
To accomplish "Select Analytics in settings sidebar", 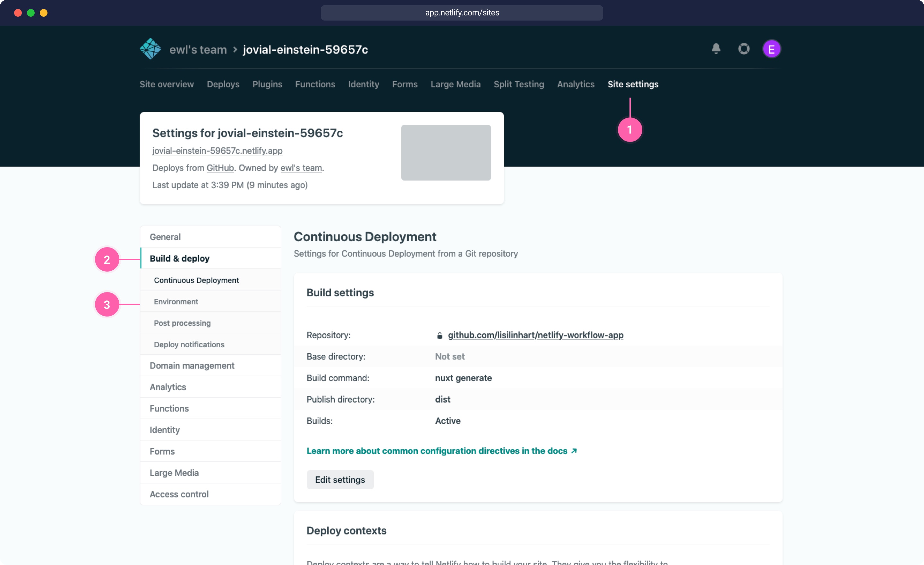I will coord(210,387).
